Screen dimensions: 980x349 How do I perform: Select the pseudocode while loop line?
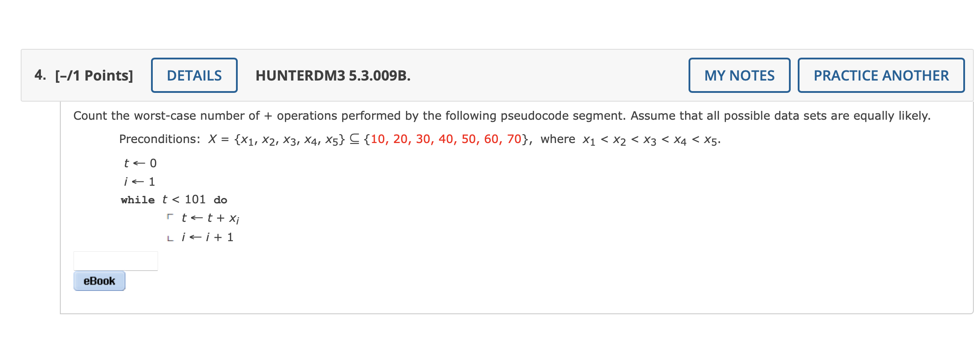coord(174,200)
